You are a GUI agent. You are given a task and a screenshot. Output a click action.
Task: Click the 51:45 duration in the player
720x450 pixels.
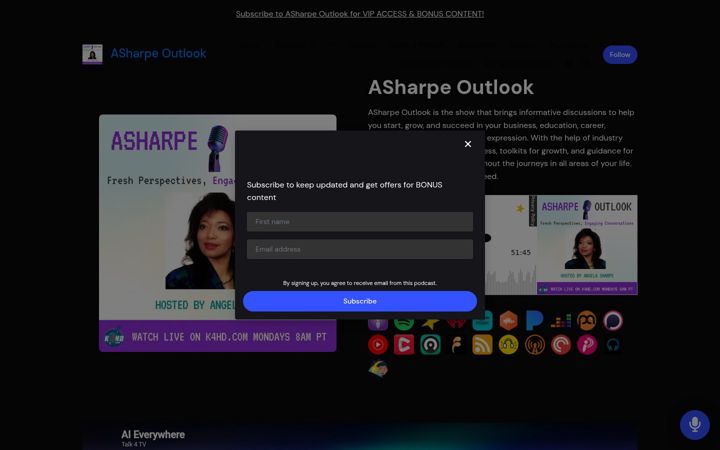click(x=520, y=253)
